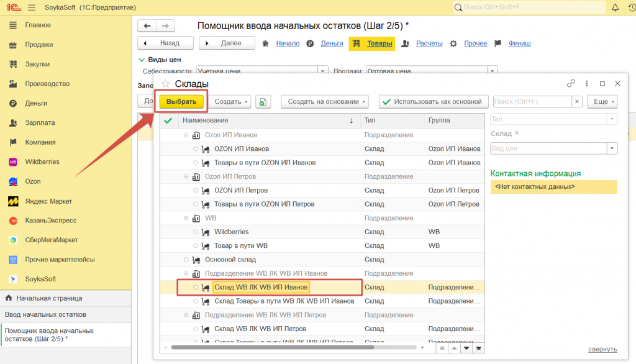Screen dimensions: 636x364
Task: Open Продажи section in the sidebar
Action: pos(39,45)
